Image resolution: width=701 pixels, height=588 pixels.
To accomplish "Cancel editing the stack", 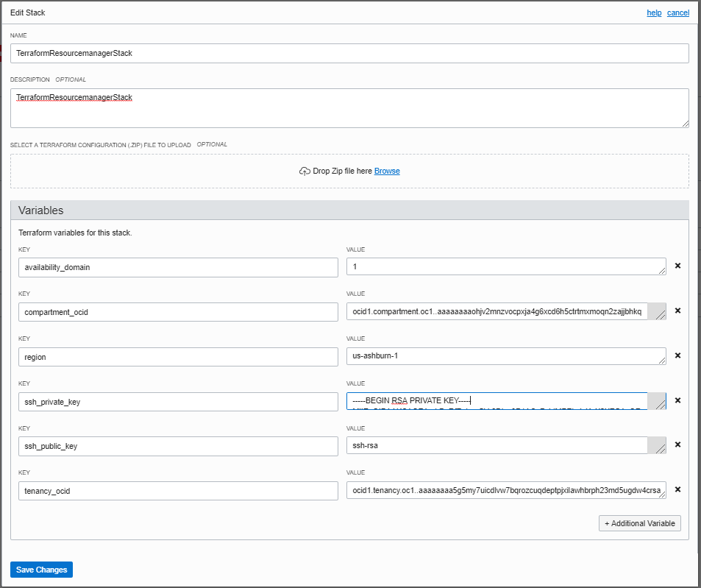I will coord(677,13).
